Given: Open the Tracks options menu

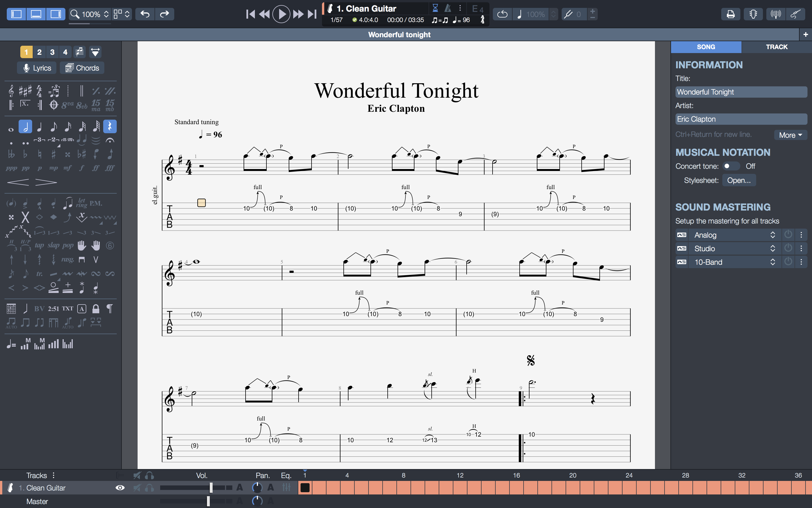Looking at the screenshot, I should coord(54,475).
